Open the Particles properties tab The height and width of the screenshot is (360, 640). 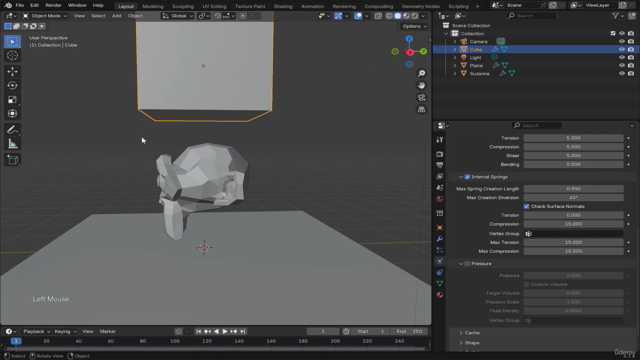440,250
